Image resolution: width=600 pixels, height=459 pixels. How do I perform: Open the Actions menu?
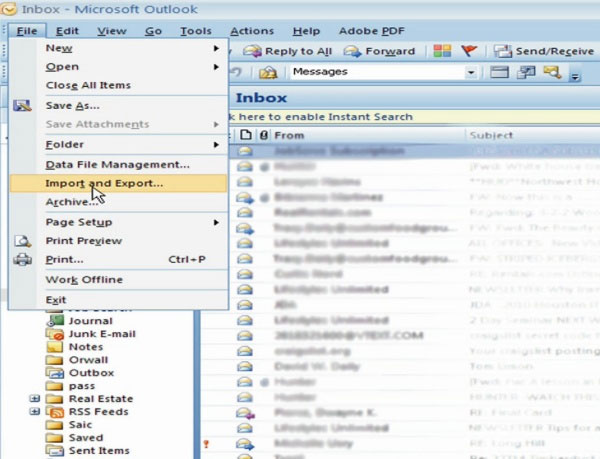pos(252,31)
